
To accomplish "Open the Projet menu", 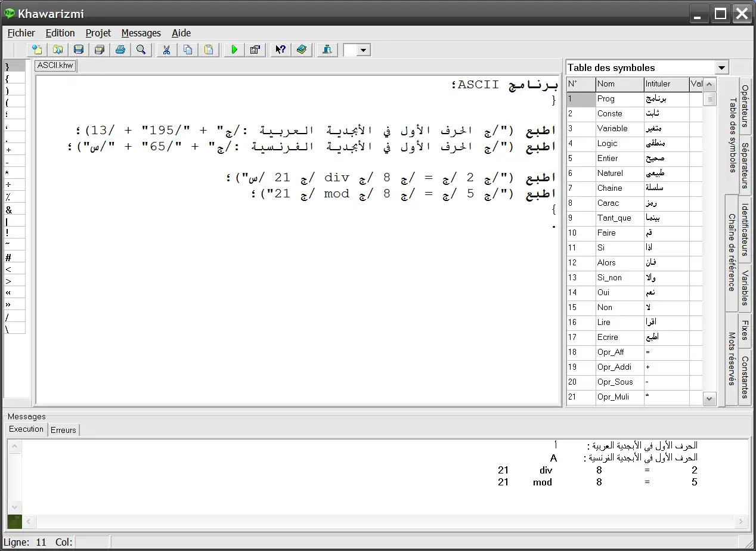I will [98, 33].
